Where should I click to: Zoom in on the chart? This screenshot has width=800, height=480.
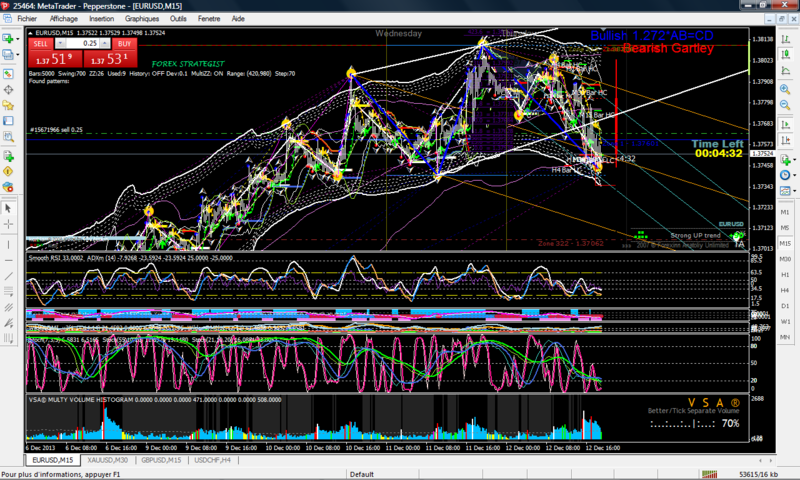(786, 89)
